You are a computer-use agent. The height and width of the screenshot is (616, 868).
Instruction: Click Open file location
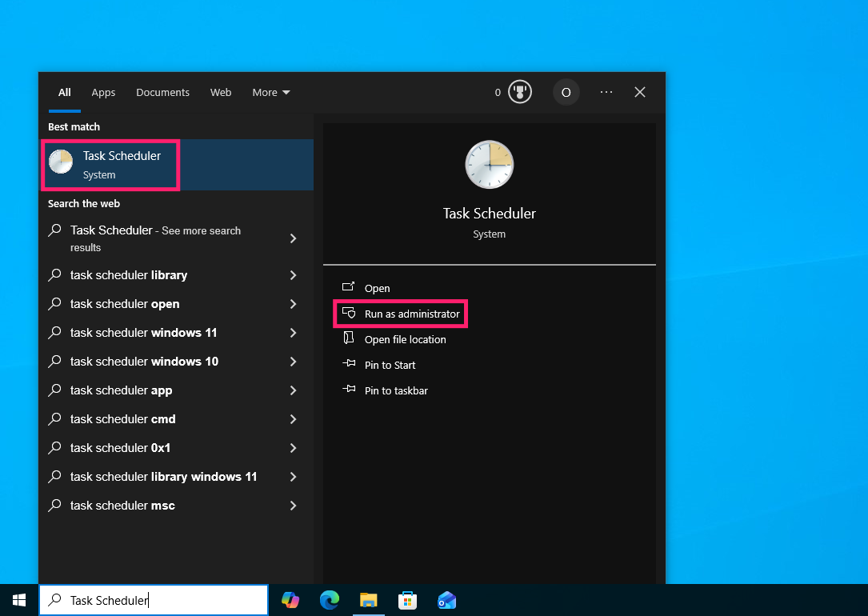pyautogui.click(x=406, y=339)
